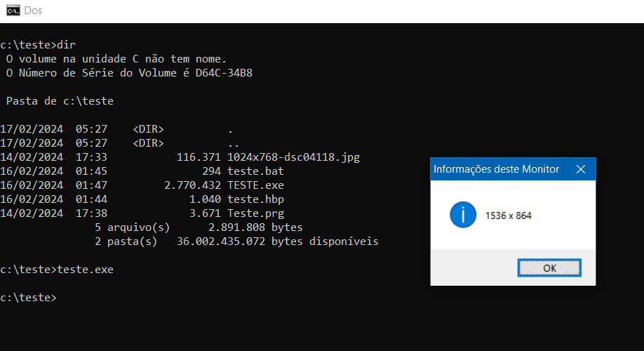Click the last empty c:\teste> prompt

28,298
